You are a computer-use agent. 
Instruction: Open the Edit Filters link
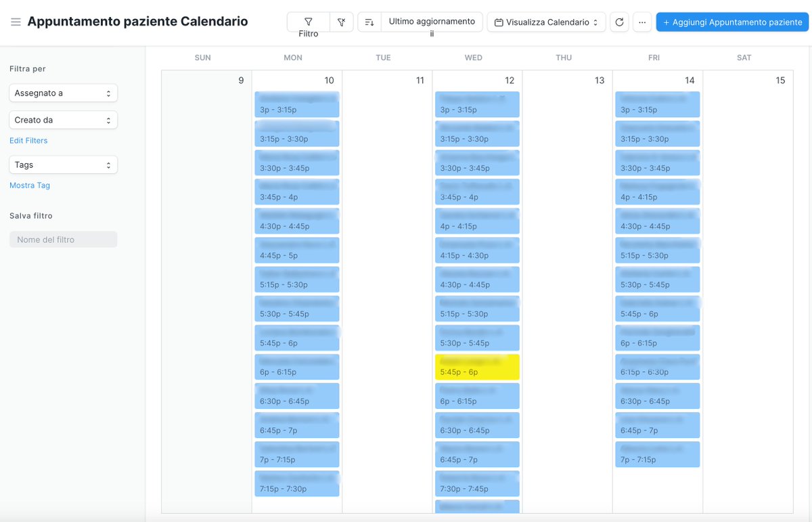(x=28, y=141)
